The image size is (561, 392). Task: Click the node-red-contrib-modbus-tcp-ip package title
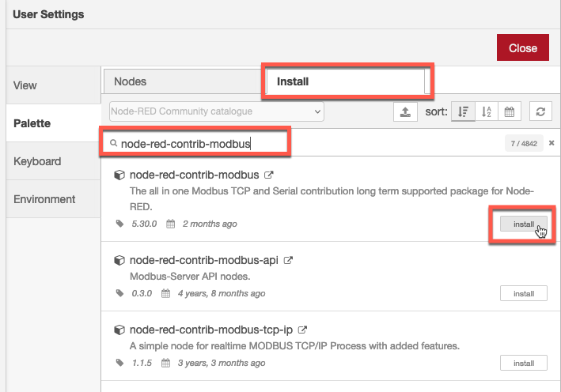pyautogui.click(x=211, y=330)
